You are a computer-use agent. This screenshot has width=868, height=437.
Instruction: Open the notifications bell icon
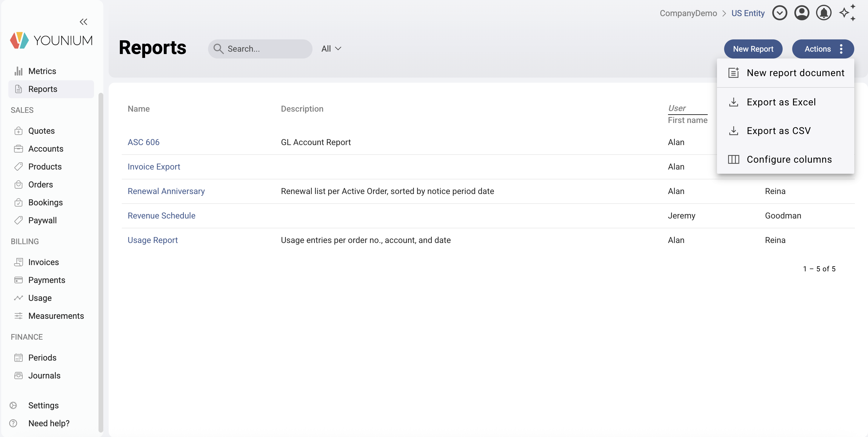(x=824, y=13)
